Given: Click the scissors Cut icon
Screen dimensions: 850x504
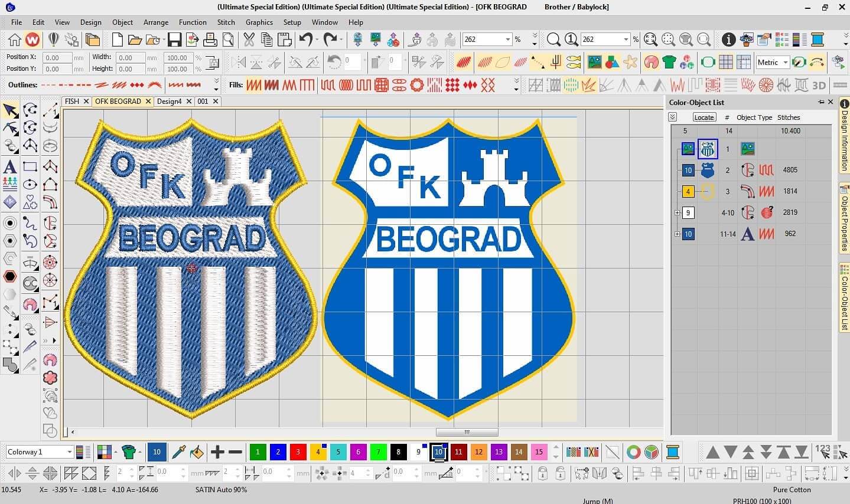Looking at the screenshot, I should coord(249,40).
